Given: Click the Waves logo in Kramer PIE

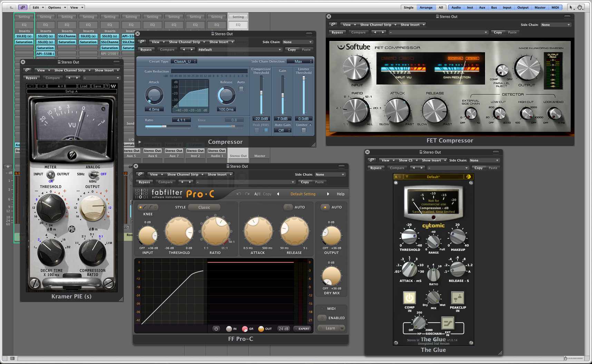Looking at the screenshot, I should point(113,86).
